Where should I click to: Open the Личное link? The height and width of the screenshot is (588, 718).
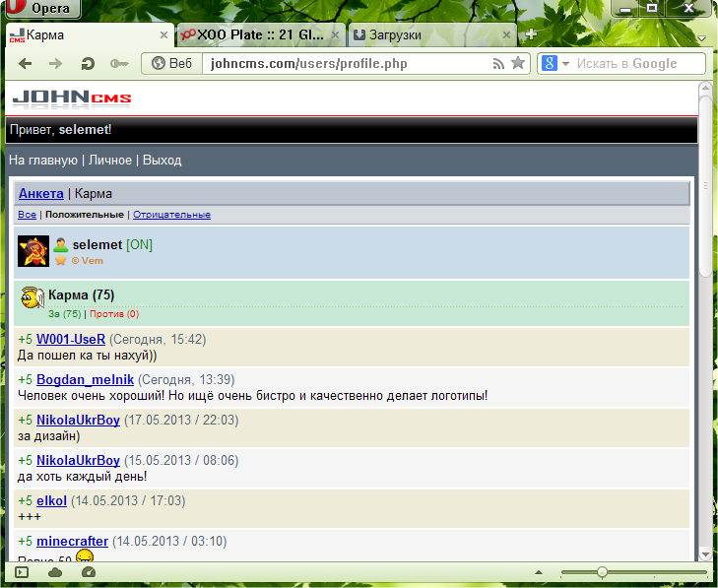pyautogui.click(x=110, y=160)
